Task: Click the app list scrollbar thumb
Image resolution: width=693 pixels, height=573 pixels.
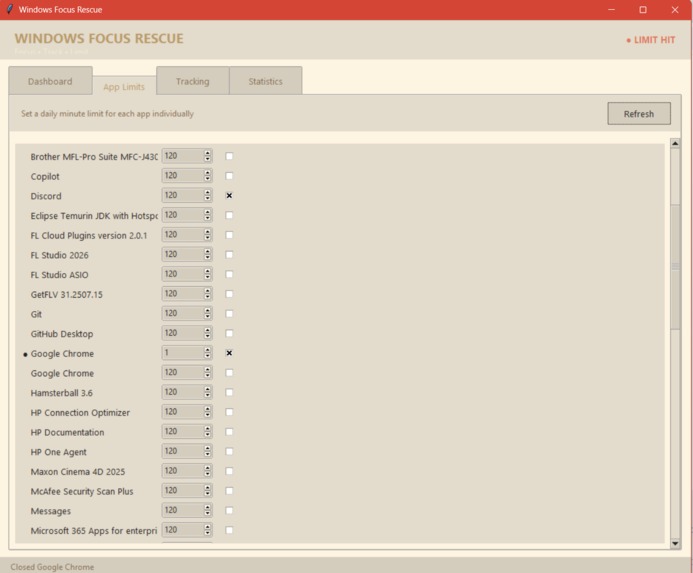Action: [675, 266]
